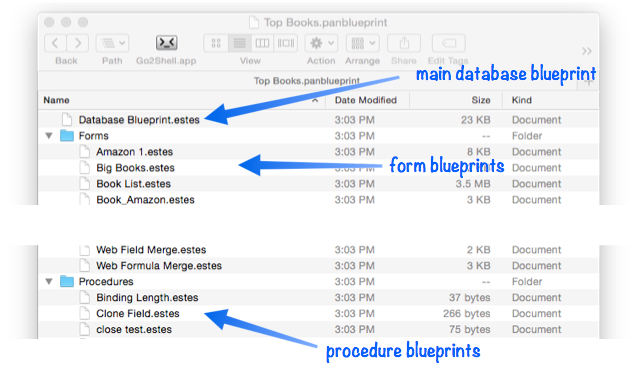Click the Top Books.panblueprint path bar title
The width and height of the screenshot is (637, 371).
[x=307, y=81]
